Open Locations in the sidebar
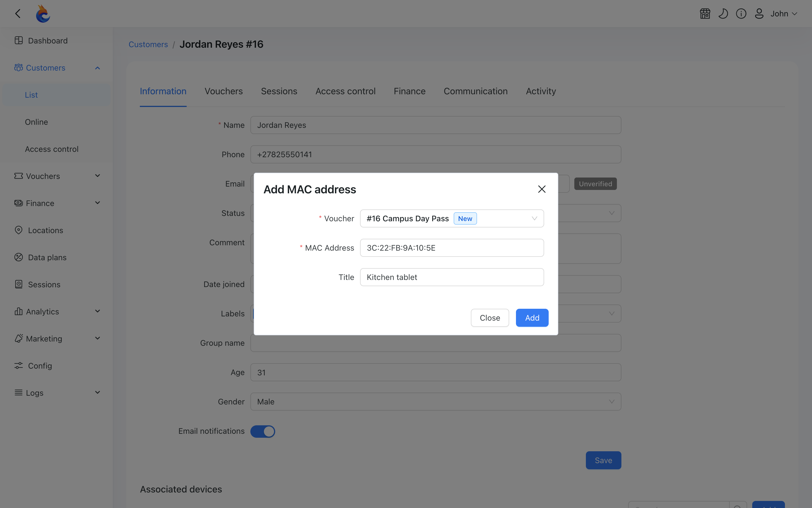Viewport: 812px width, 508px height. (x=56, y=230)
